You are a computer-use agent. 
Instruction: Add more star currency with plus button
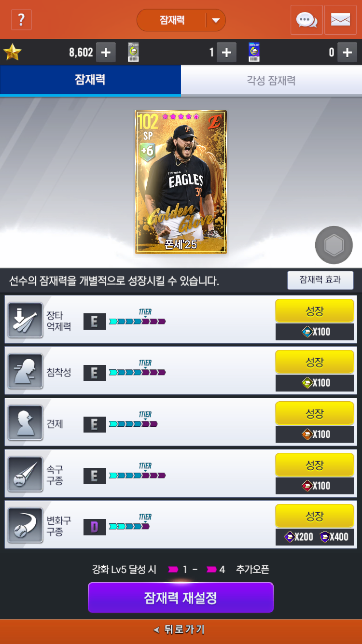tap(106, 52)
